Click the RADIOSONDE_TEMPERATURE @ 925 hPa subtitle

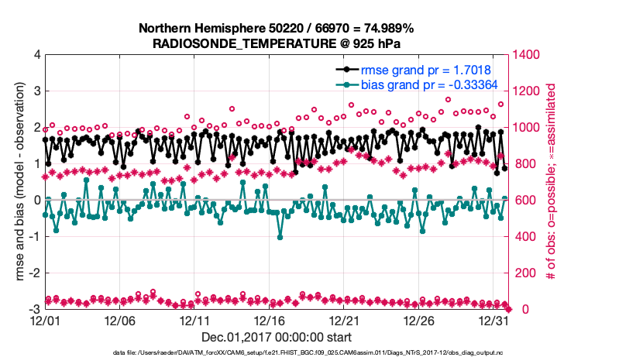[x=276, y=43]
